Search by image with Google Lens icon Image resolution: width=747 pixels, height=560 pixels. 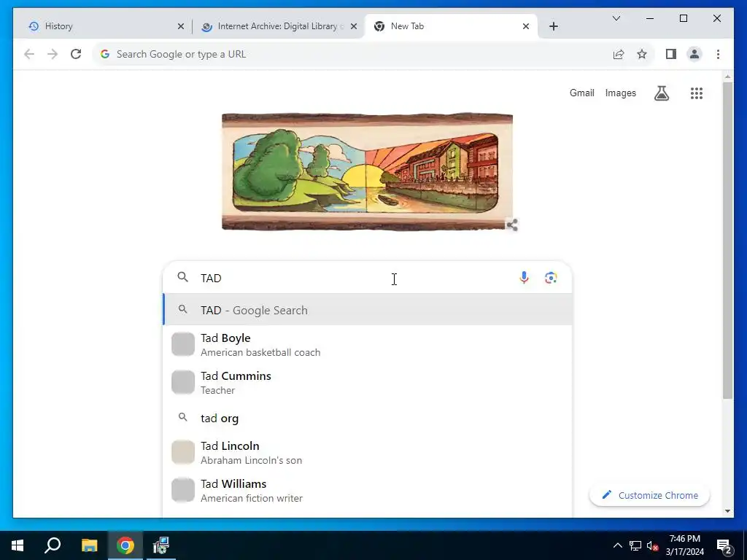coord(551,278)
